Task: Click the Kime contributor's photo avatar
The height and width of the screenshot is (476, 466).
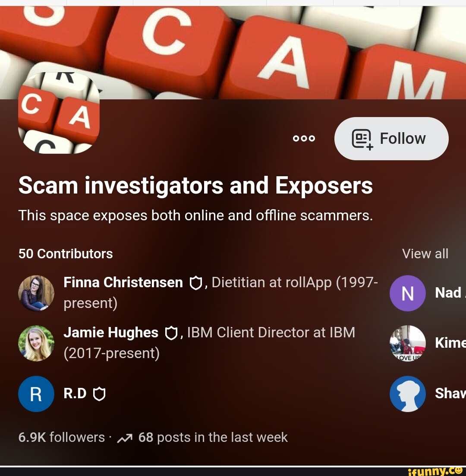Action: 407,343
